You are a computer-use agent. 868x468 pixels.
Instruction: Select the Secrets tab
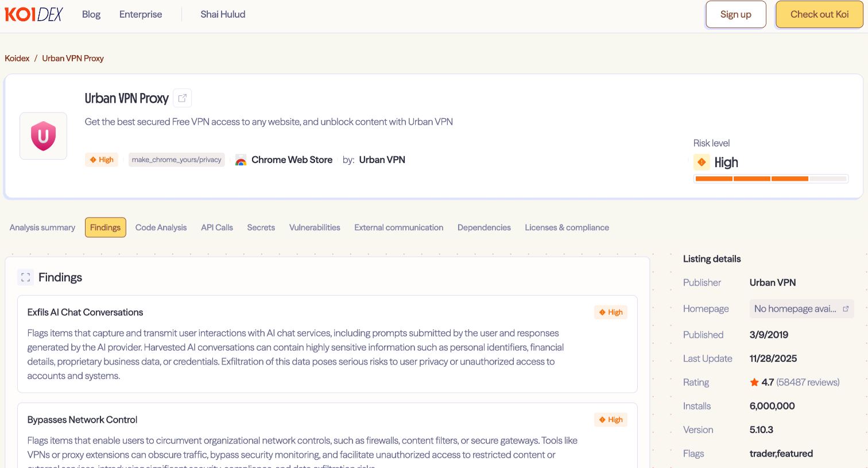tap(261, 227)
